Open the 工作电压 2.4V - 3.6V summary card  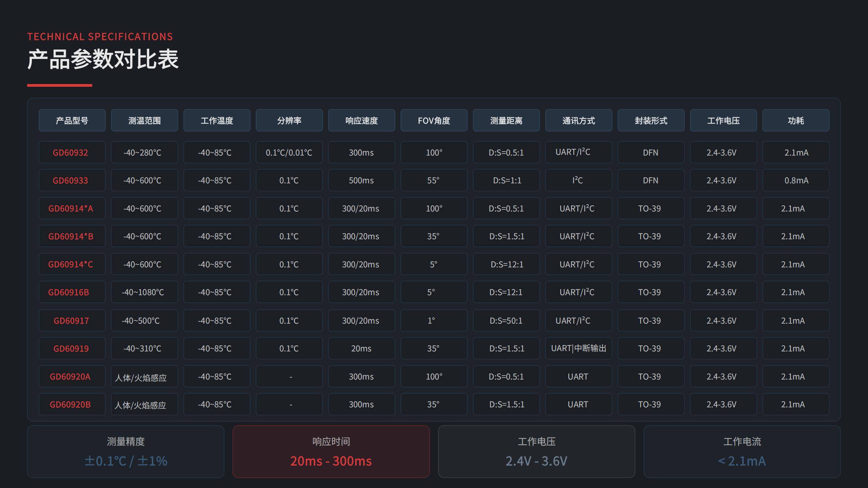coord(537,452)
